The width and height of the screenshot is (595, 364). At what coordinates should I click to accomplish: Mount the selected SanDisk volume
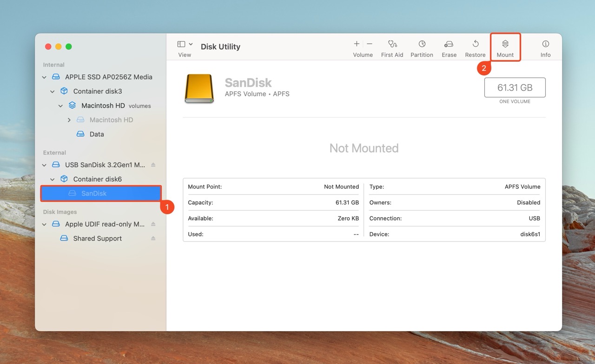[x=505, y=44]
